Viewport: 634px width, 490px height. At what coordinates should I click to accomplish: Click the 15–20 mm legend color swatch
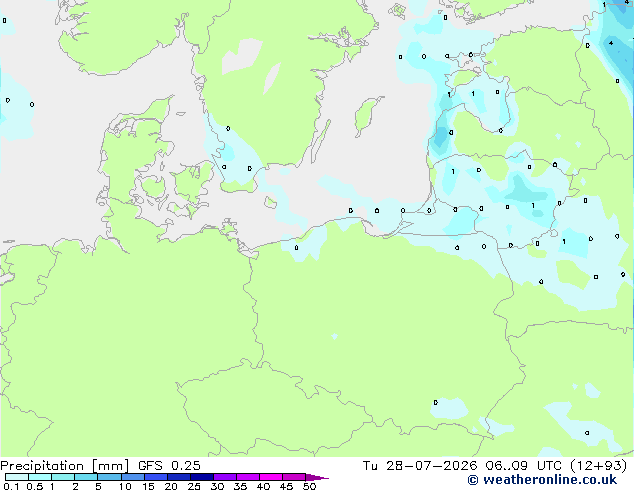point(156,477)
